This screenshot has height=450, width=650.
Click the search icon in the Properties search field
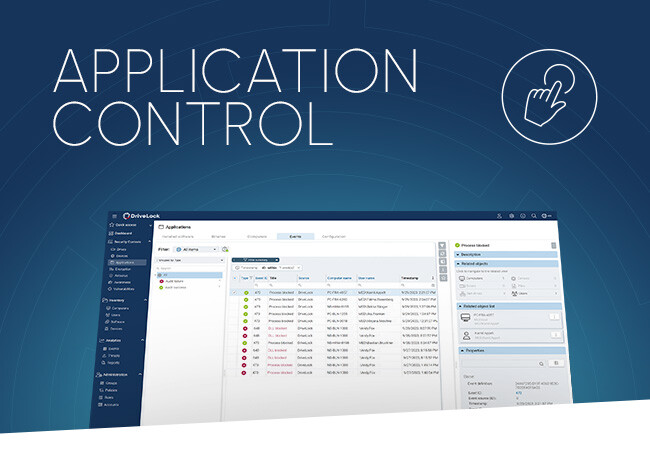click(541, 363)
